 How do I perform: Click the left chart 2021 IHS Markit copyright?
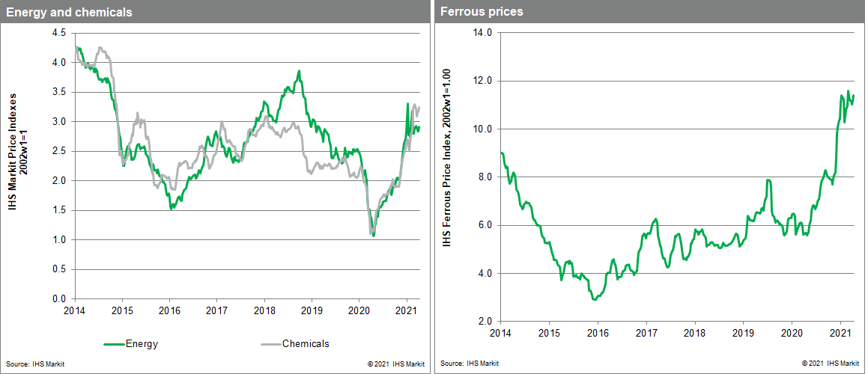pyautogui.click(x=395, y=364)
